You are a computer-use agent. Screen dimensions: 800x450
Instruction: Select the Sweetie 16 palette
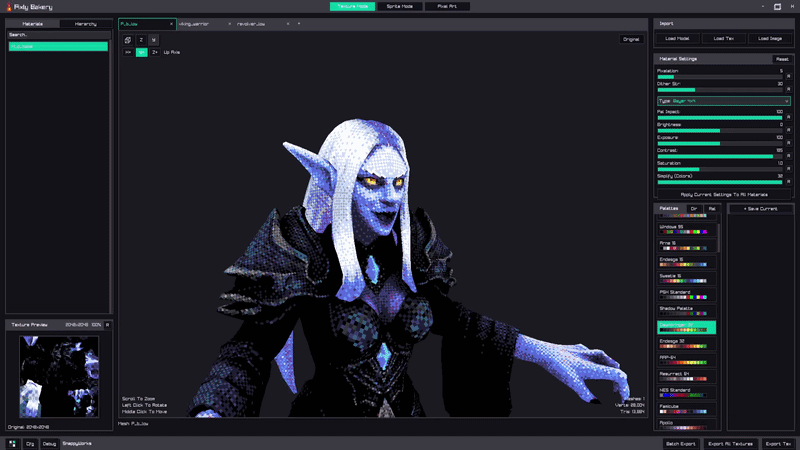[687, 278]
